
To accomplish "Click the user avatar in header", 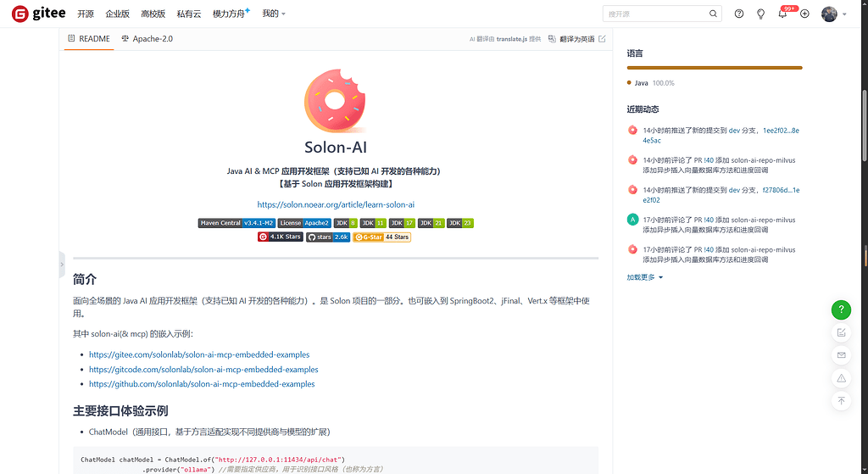I will tap(829, 14).
